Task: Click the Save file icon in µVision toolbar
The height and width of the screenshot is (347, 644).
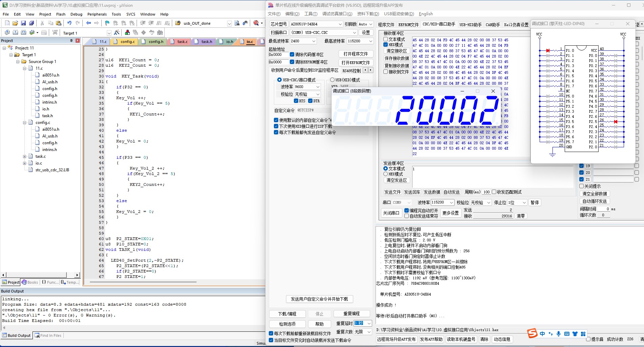Action: 23,23
